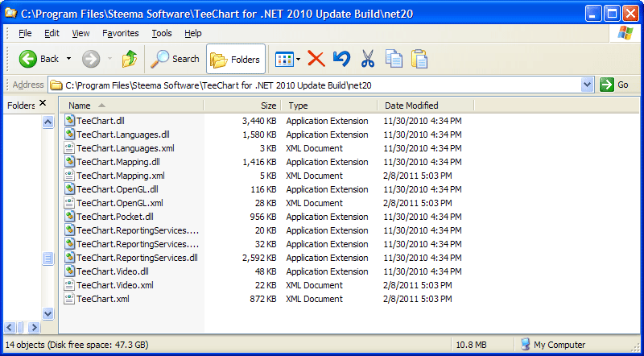Sort by the Name column header
The width and height of the screenshot is (644, 356).
pyautogui.click(x=131, y=106)
